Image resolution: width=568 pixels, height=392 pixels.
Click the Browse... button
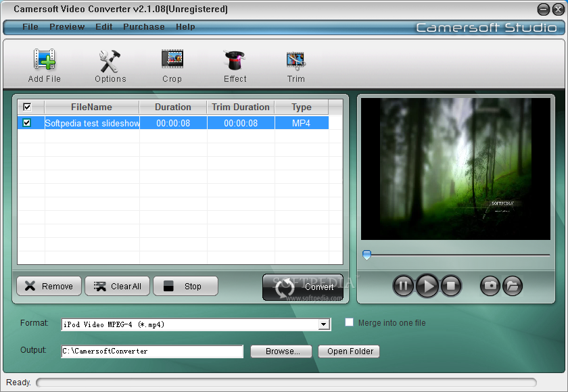click(x=281, y=351)
